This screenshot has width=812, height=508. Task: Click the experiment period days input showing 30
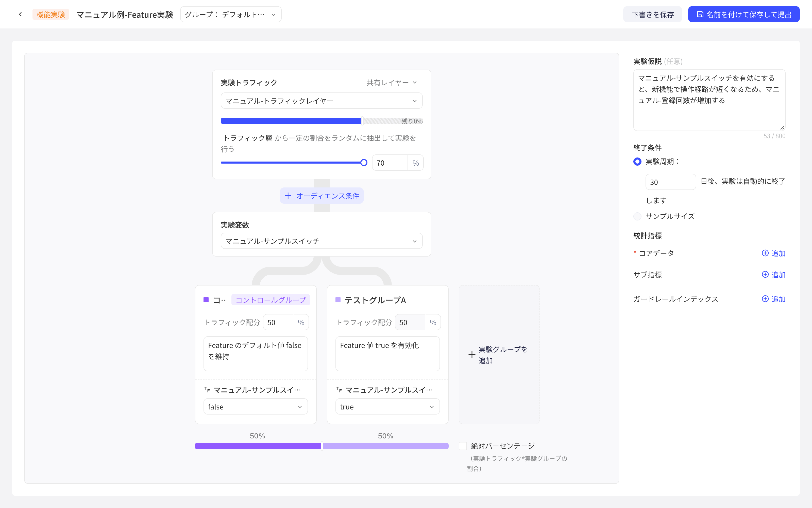[x=670, y=182]
